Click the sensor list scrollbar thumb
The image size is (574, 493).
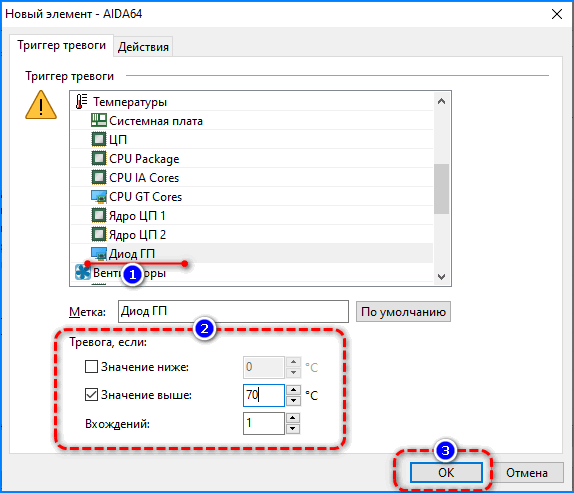441,189
